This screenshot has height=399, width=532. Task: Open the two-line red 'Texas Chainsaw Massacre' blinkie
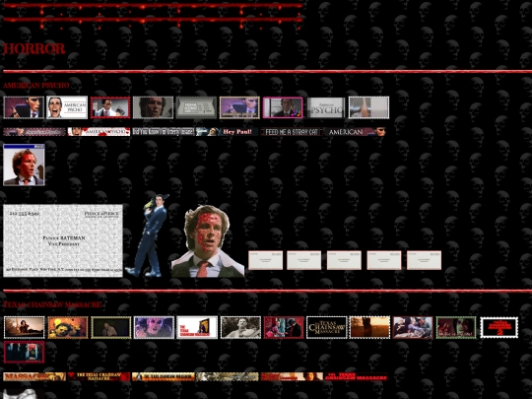click(x=99, y=376)
